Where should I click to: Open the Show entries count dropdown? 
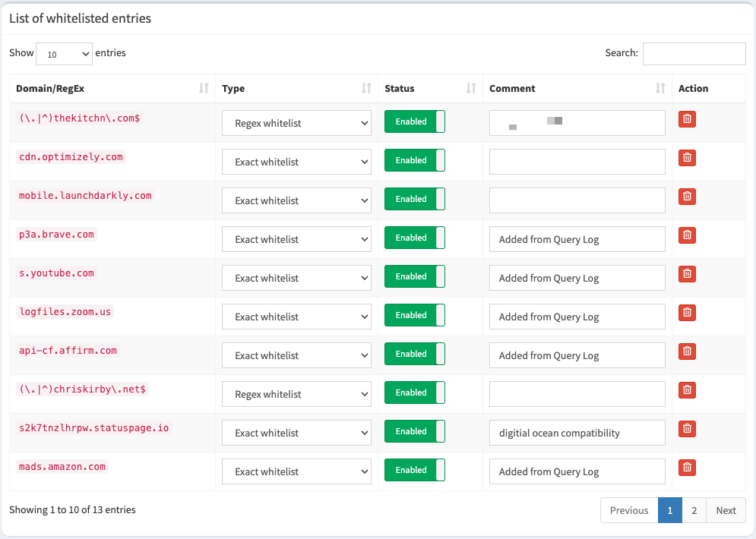pyautogui.click(x=64, y=54)
